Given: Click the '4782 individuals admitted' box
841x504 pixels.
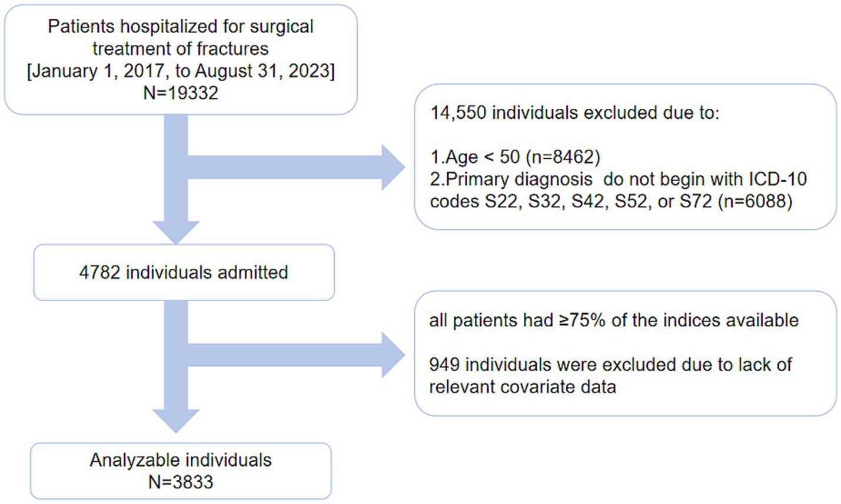Looking at the screenshot, I should pos(184,272).
